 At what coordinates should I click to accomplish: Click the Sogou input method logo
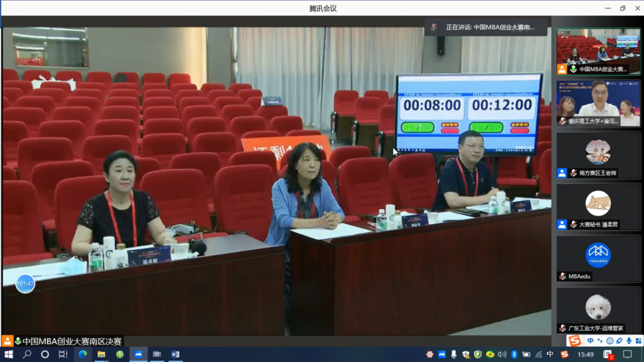(575, 341)
